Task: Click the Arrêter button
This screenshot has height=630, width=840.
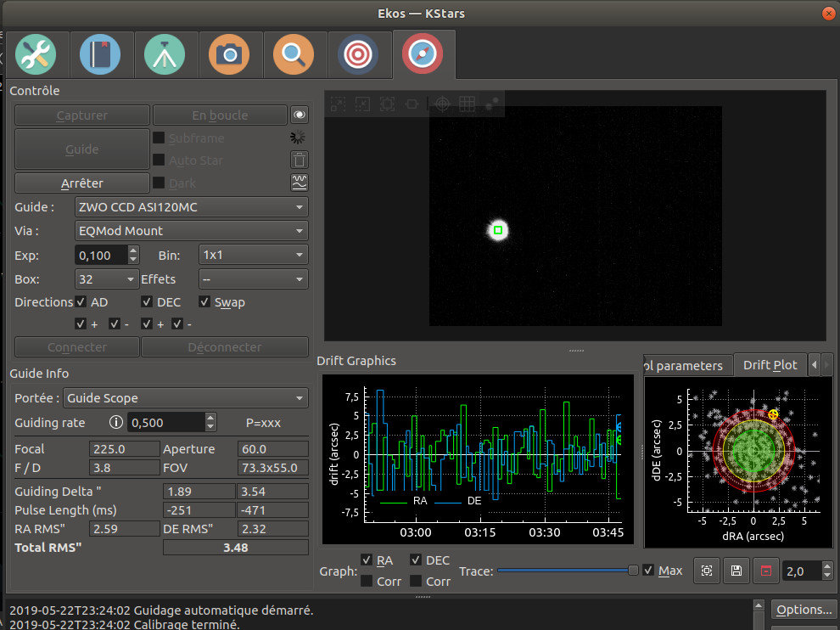Action: point(82,183)
